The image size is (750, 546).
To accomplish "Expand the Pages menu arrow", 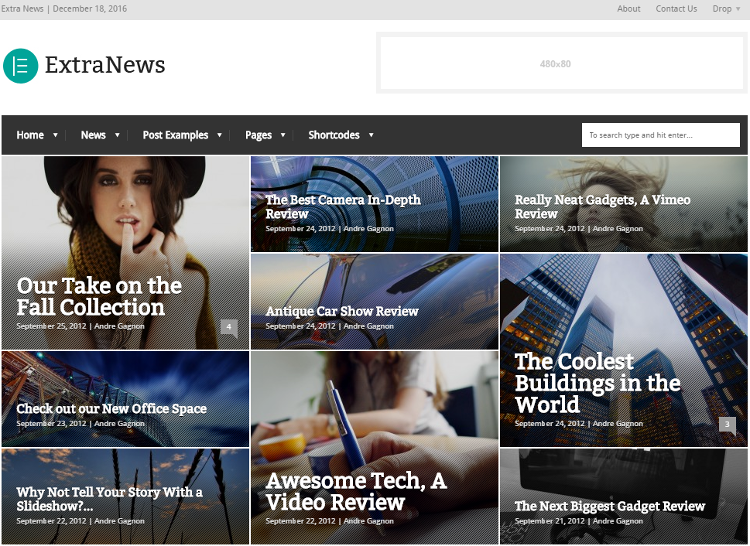I will [283, 135].
